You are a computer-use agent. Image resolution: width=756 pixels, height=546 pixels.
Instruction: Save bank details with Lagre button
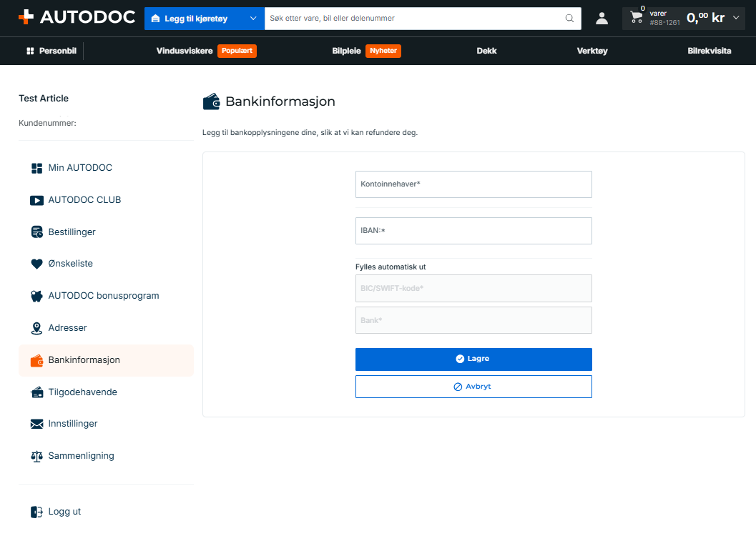point(473,359)
